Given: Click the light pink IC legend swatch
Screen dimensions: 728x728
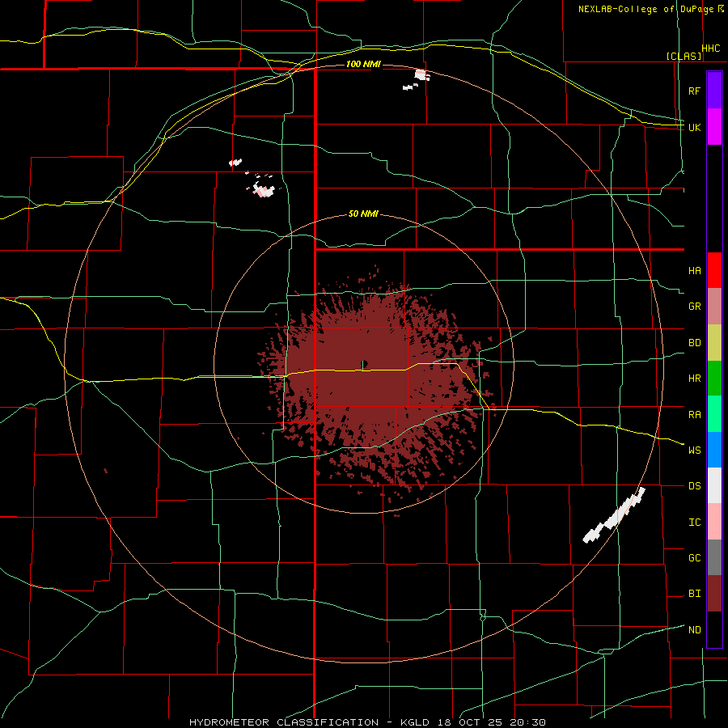Looking at the screenshot, I should [714, 522].
